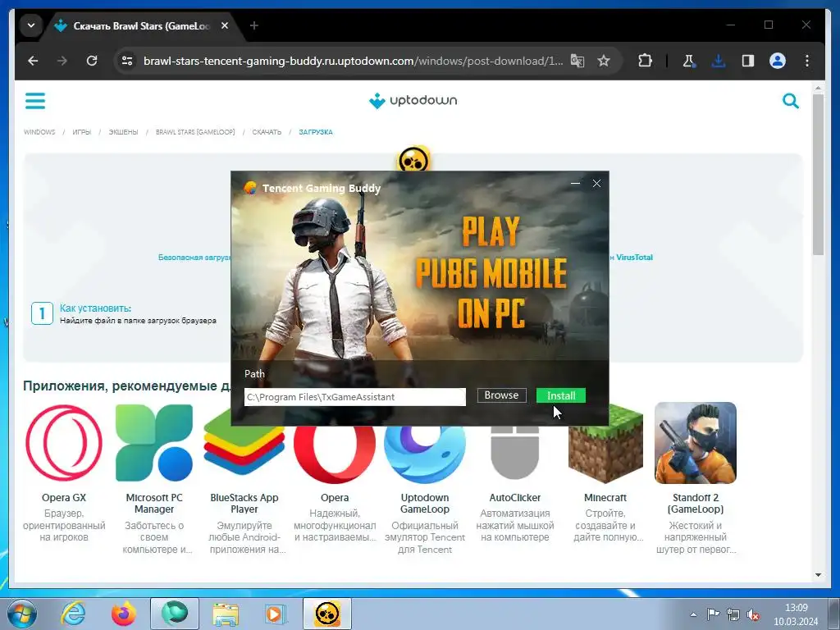Open the Uptodown hamburger menu
This screenshot has width=840, height=630.
pos(35,101)
